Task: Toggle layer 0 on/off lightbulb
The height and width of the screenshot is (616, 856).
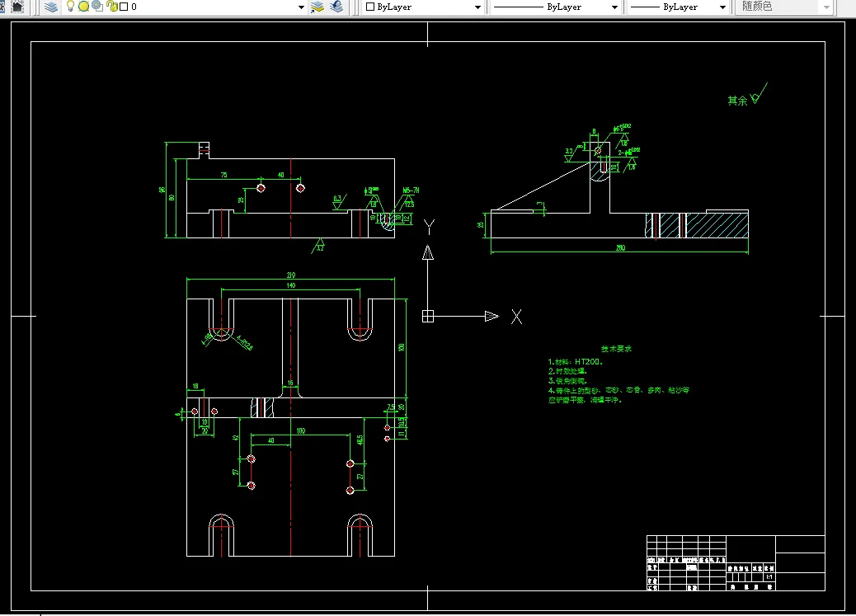Action: (70, 7)
